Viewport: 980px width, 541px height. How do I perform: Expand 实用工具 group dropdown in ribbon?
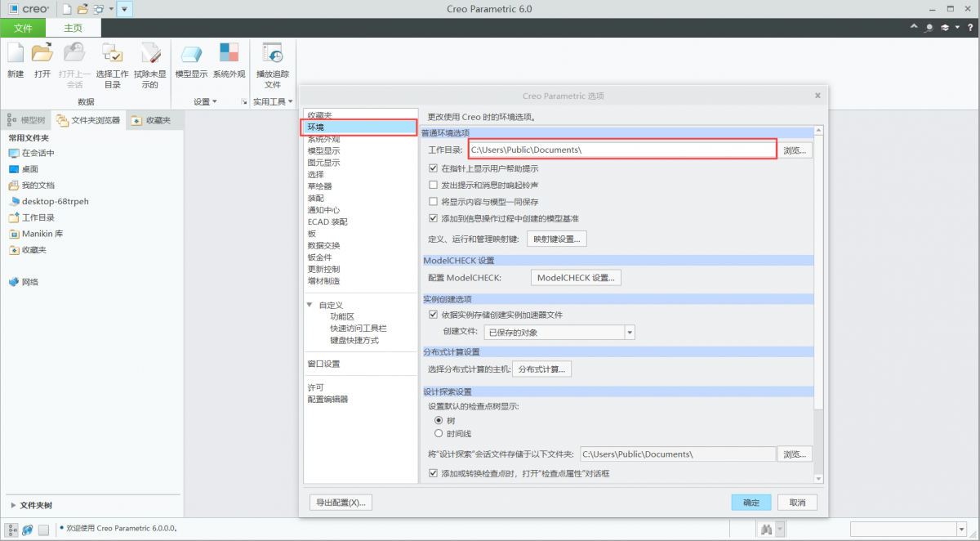pos(273,101)
